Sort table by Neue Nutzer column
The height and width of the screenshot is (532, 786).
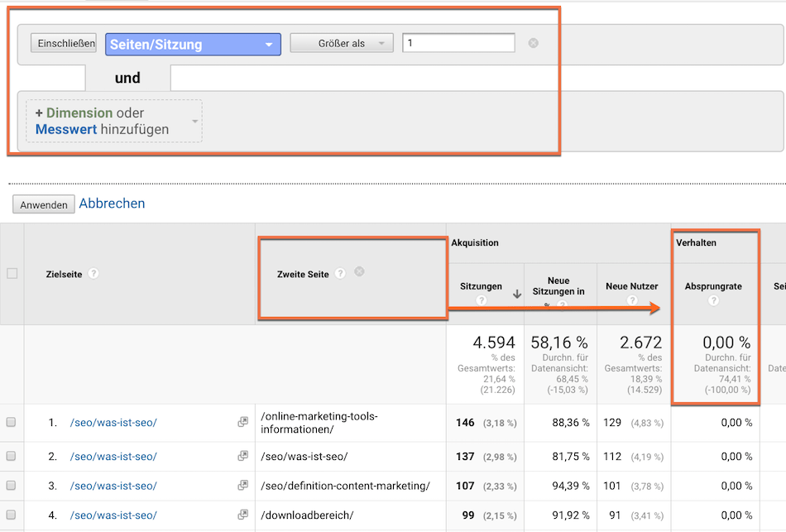pyautogui.click(x=631, y=286)
